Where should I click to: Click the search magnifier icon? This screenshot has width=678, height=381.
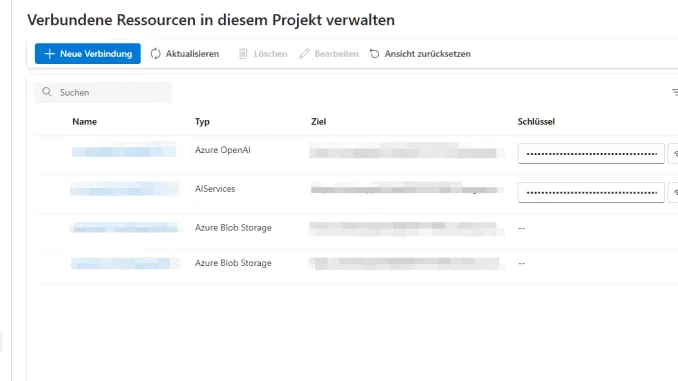[47, 92]
